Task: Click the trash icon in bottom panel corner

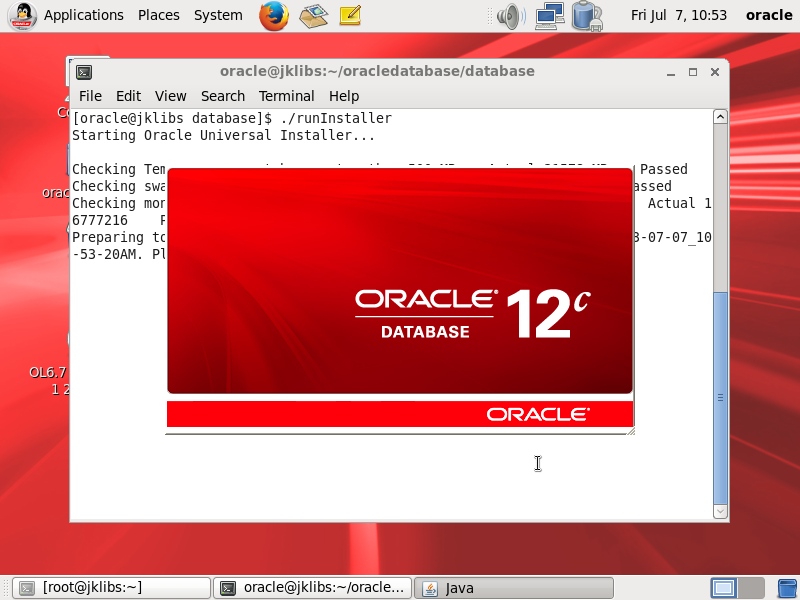Action: pyautogui.click(x=788, y=588)
